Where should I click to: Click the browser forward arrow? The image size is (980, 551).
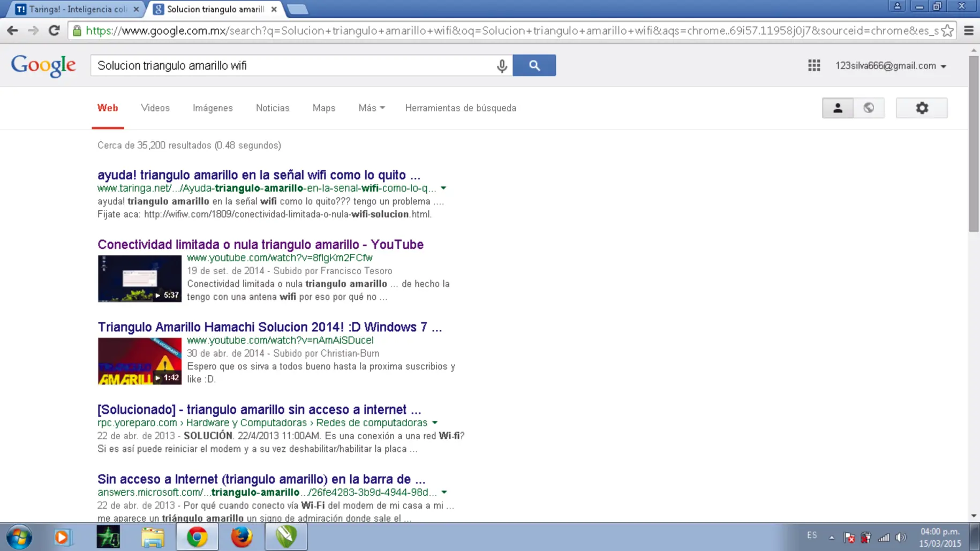[33, 31]
